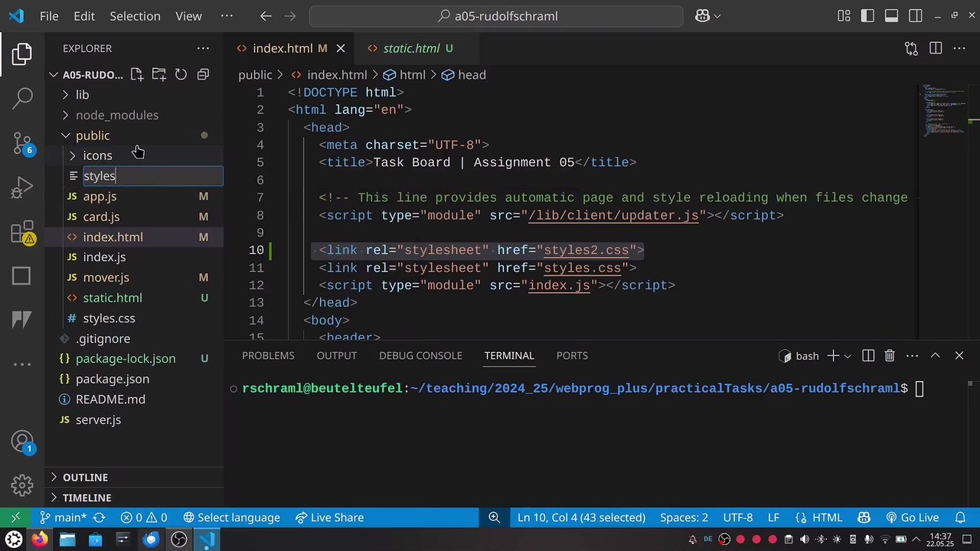Click Go Live in status bar
Screen dimensions: 980x551
[x=913, y=517]
